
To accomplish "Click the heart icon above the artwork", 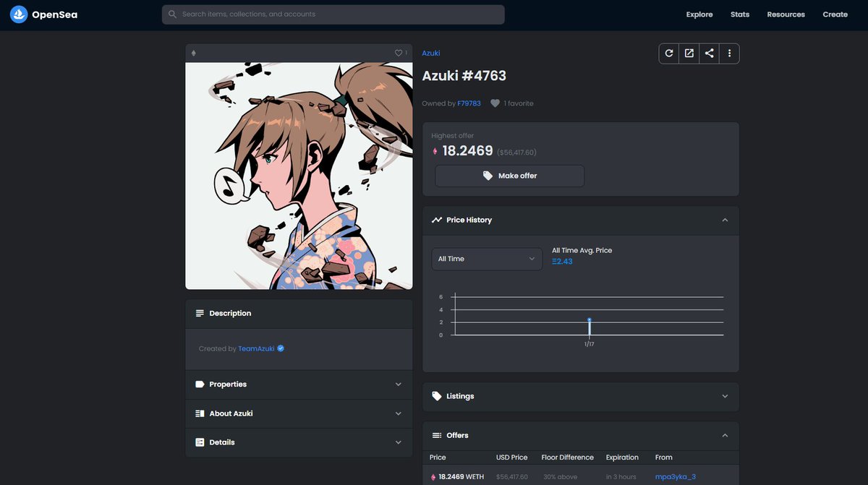I will (398, 53).
